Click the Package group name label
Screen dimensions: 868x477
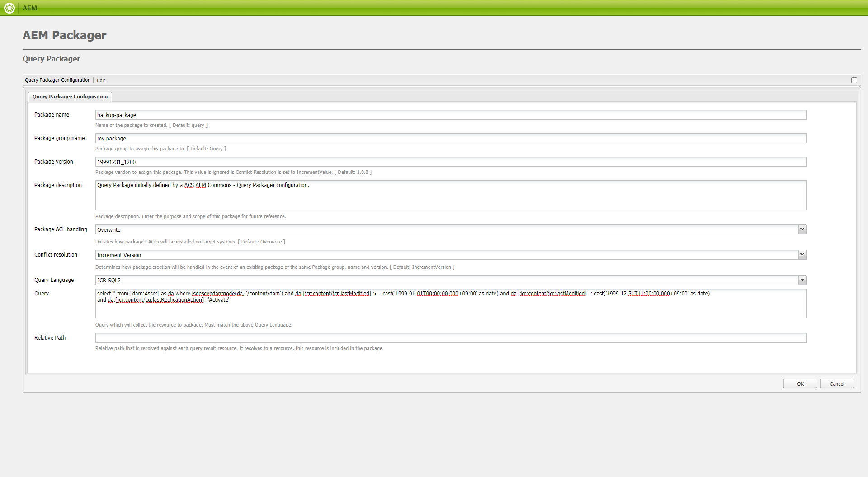(x=60, y=138)
